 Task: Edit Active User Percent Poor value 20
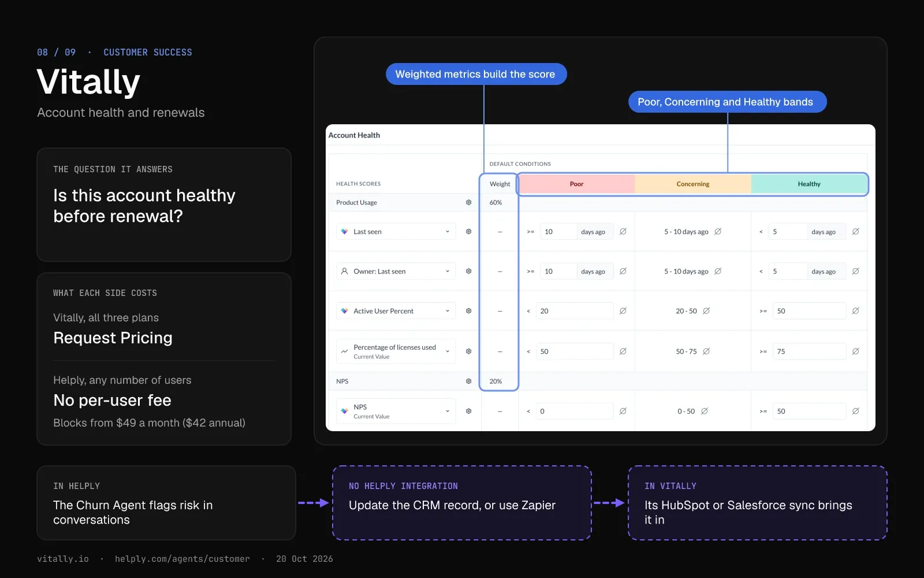click(x=575, y=311)
